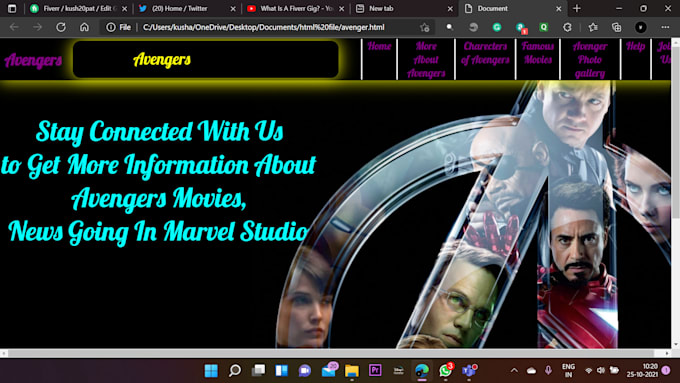Screen dimensions: 680x383
Task: Open a new browser tab with plus
Action: [x=577, y=8]
